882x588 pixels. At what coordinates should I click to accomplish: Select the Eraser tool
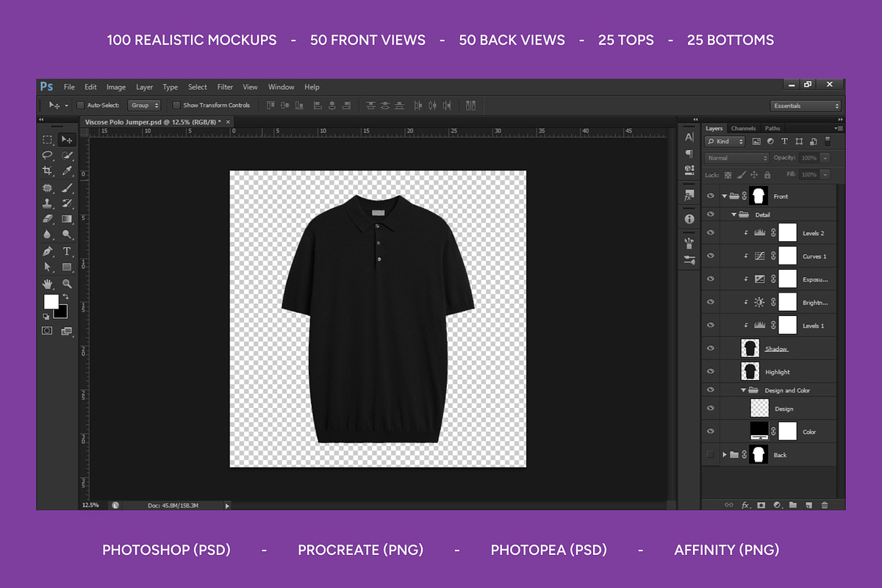pyautogui.click(x=47, y=219)
